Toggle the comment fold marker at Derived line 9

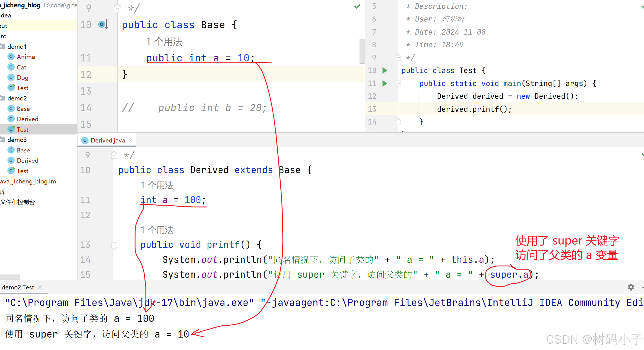114,155
